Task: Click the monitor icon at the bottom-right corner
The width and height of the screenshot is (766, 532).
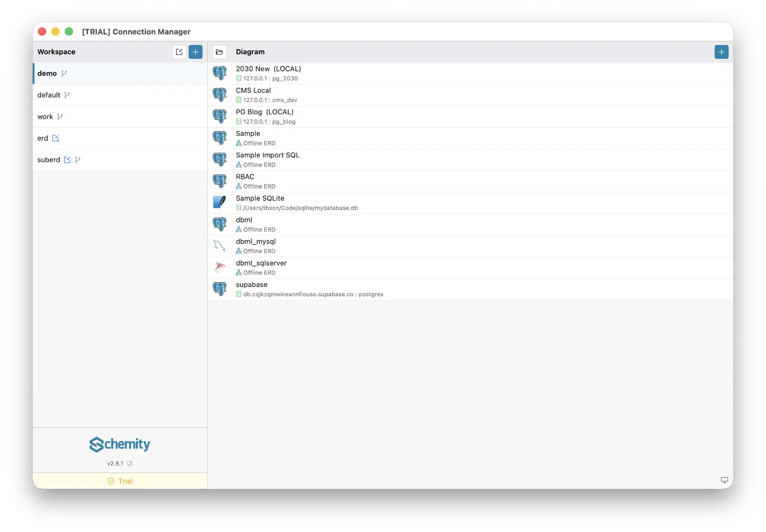Action: coord(724,480)
